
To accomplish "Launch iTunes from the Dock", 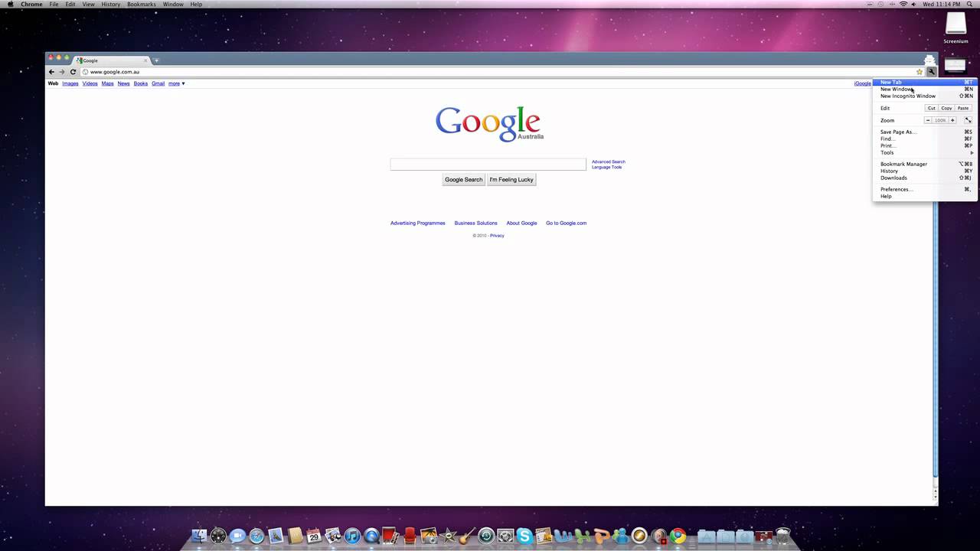I will click(x=352, y=536).
